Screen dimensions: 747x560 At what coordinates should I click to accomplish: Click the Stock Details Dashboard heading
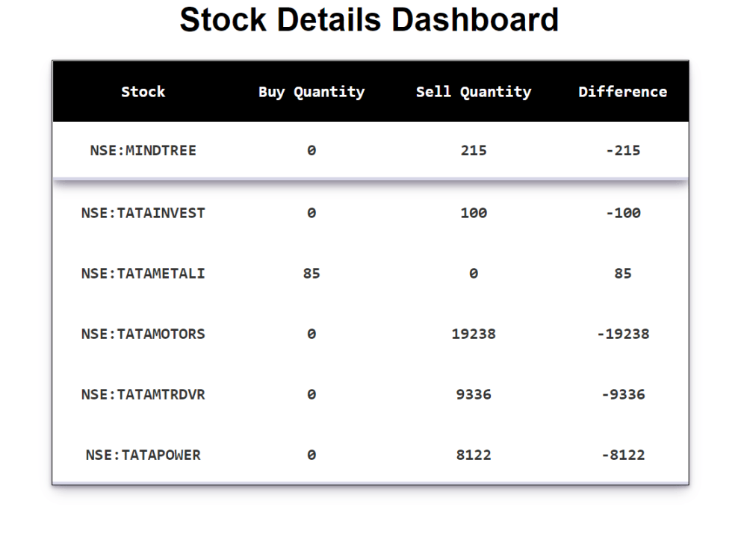[x=369, y=20]
